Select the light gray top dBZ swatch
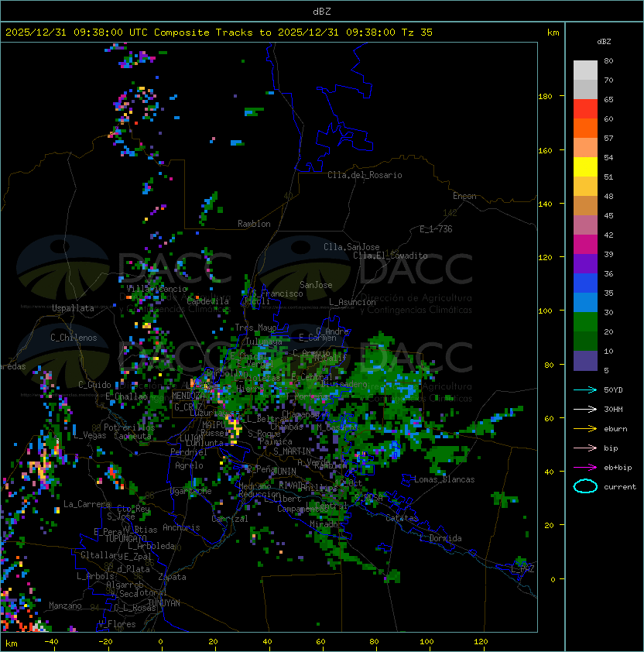Image resolution: width=644 pixels, height=652 pixels. pyautogui.click(x=585, y=70)
